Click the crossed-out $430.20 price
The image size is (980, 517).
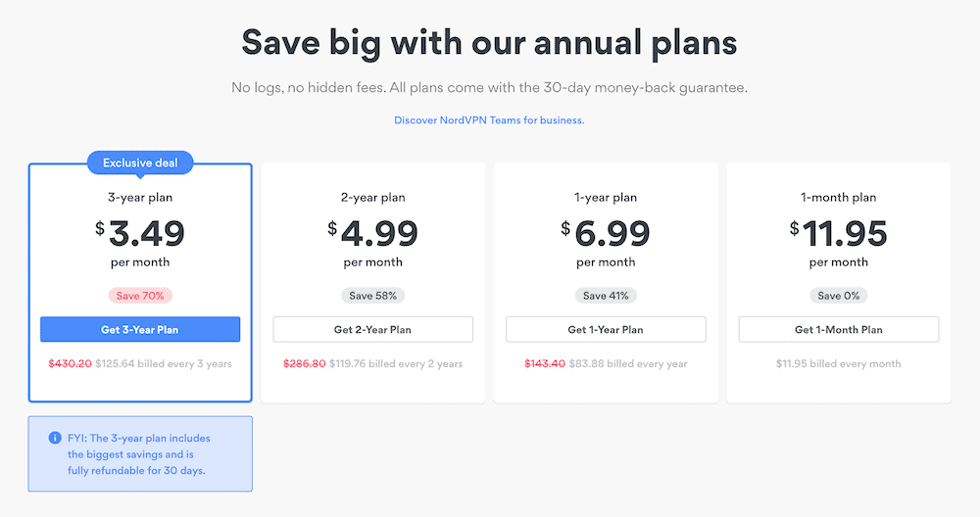point(70,363)
